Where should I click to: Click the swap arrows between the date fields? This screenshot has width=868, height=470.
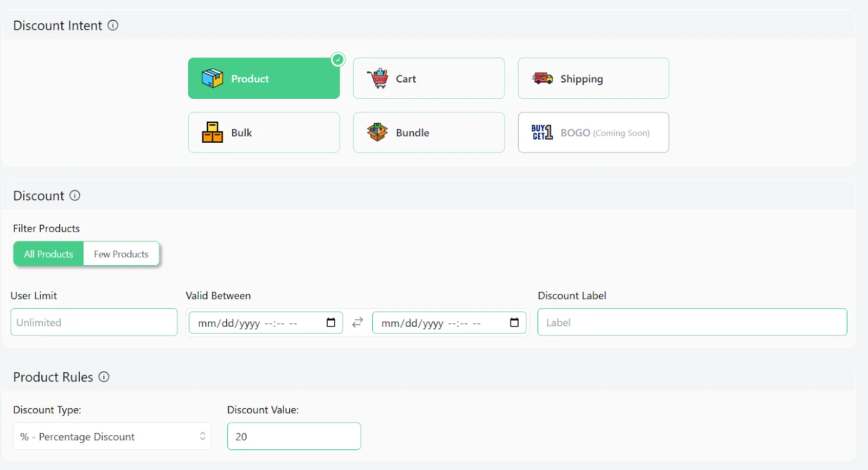pos(358,322)
